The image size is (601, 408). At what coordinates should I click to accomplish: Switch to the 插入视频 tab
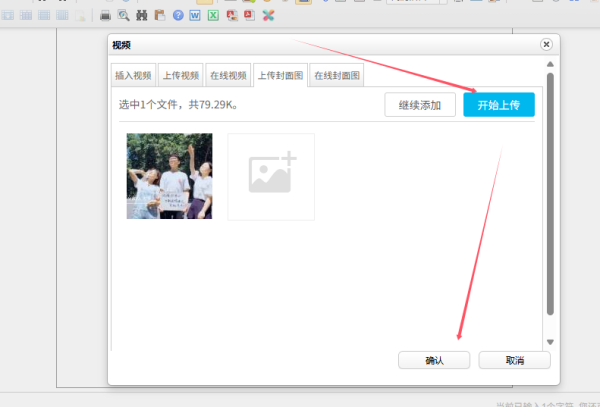point(133,75)
